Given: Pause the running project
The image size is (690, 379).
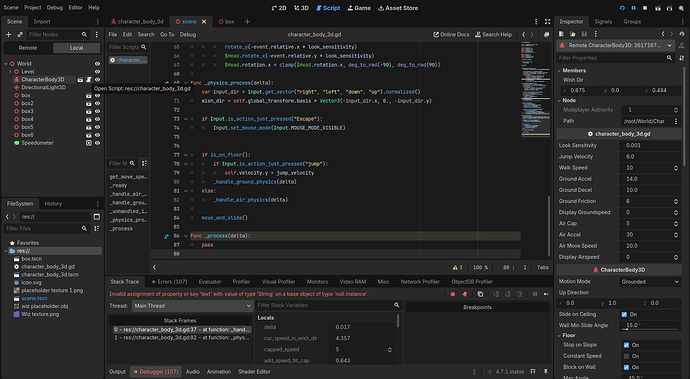Looking at the screenshot, I should tap(634, 8).
